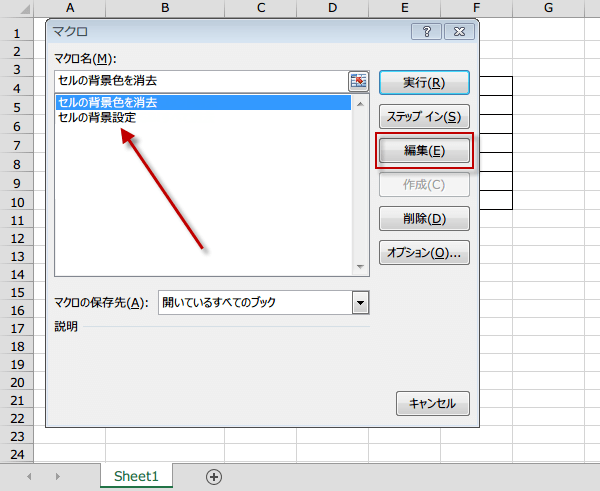
Task: Open オプション(O)... settings
Action: 424,253
